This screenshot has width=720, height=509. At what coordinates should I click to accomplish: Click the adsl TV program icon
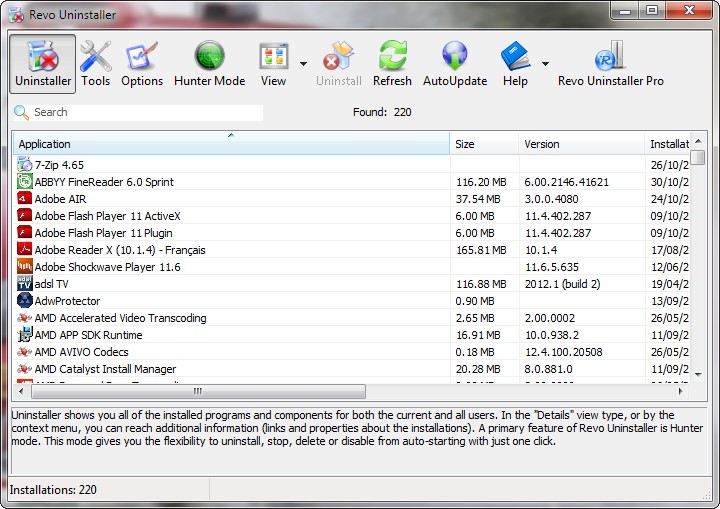click(24, 283)
